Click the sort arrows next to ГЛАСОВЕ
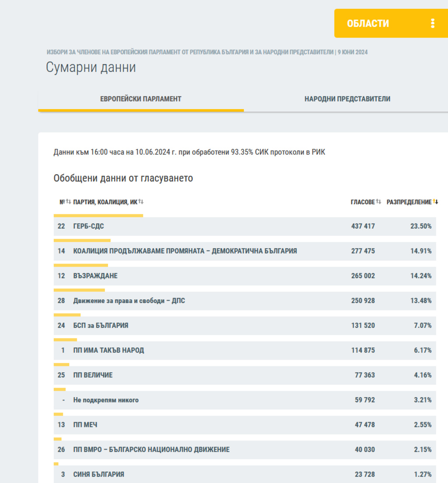This screenshot has height=483, width=448. [378, 202]
